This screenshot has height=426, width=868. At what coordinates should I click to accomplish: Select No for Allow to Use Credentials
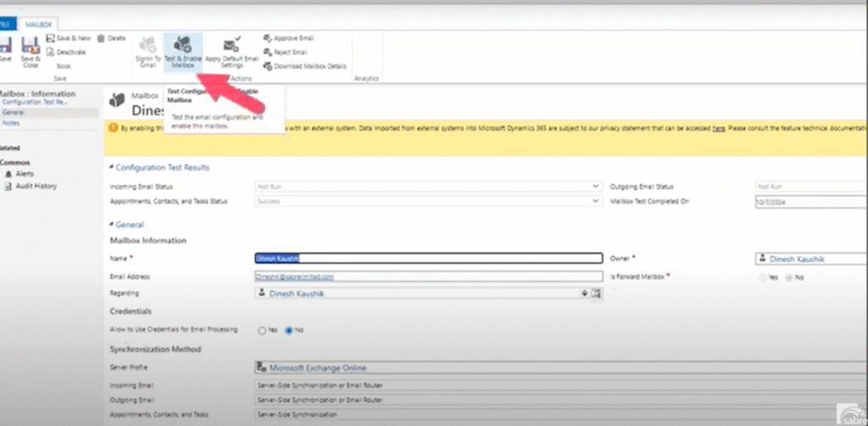coord(289,329)
